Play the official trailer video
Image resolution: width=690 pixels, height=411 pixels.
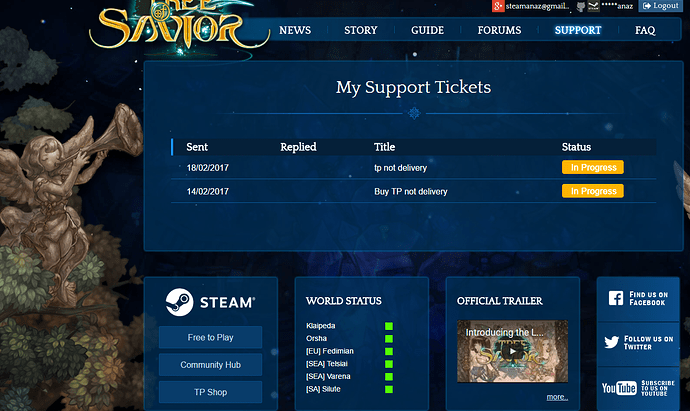512,351
